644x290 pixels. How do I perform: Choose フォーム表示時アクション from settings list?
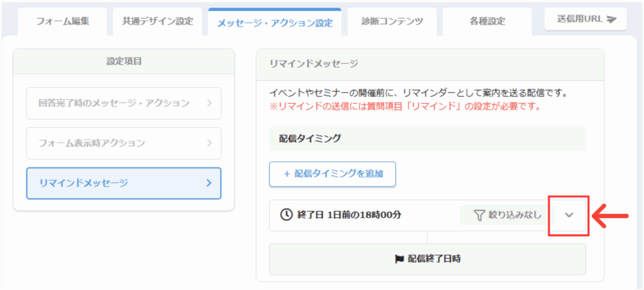pos(92,143)
